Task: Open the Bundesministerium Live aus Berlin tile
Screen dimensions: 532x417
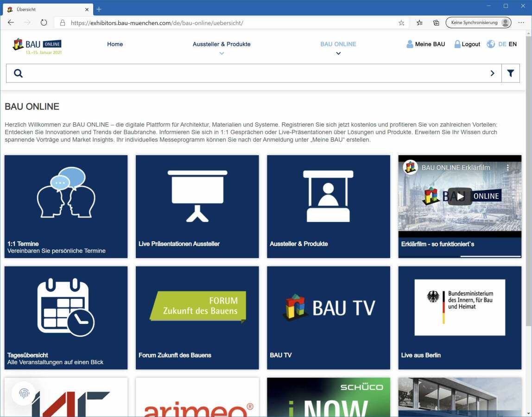Action: pyautogui.click(x=460, y=307)
